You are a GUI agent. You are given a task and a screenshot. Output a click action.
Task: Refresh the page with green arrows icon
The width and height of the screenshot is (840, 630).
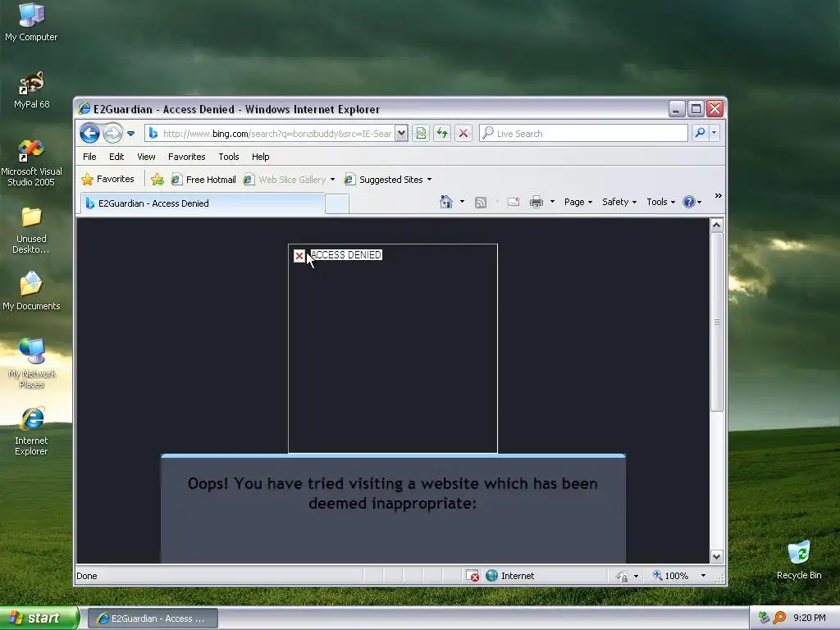[442, 133]
